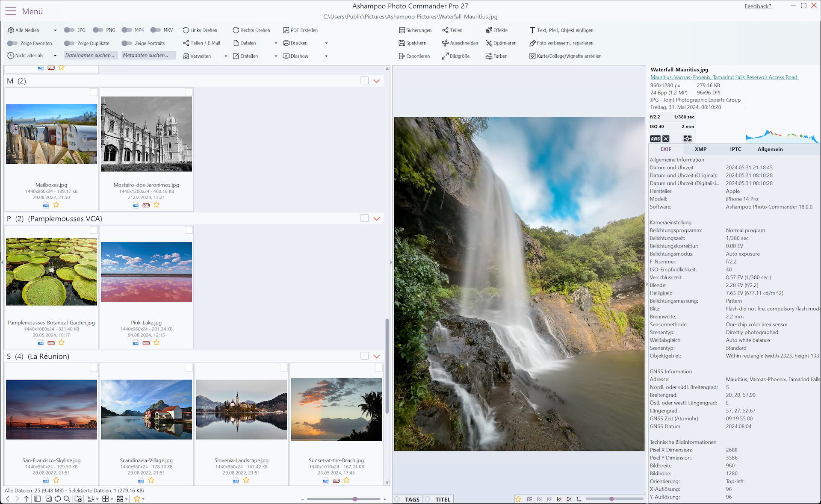
Task: Toggle the MKV filter switch
Action: (156, 30)
